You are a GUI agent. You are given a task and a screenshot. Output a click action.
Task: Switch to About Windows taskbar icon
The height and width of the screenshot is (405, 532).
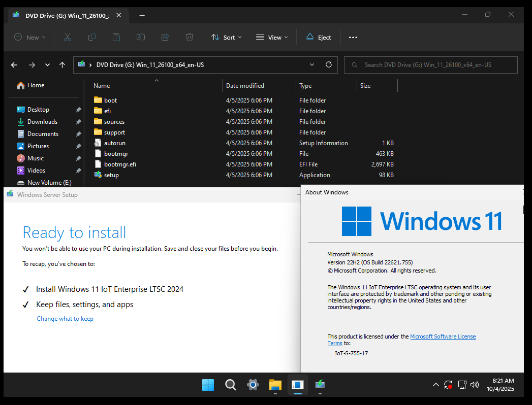[298, 385]
